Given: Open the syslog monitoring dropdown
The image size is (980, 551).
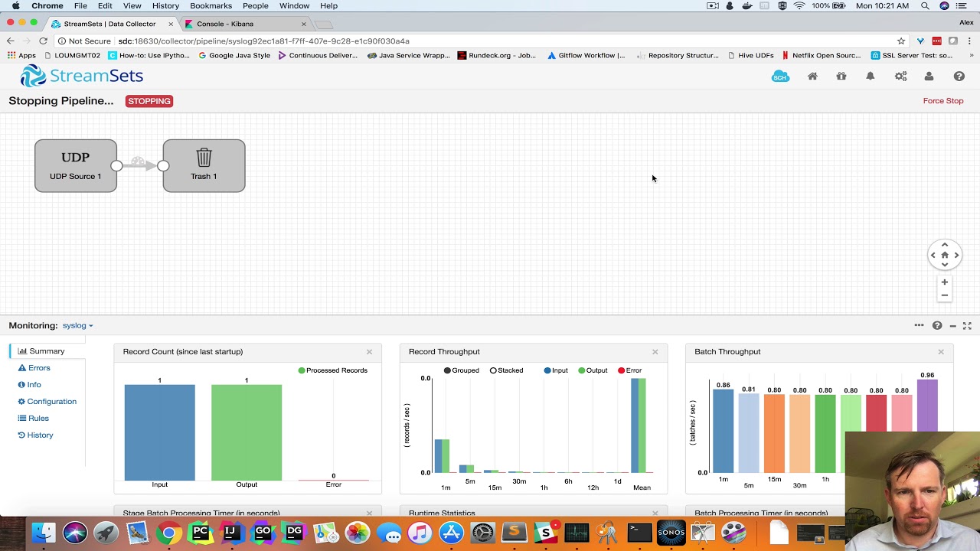Looking at the screenshot, I should tap(77, 325).
